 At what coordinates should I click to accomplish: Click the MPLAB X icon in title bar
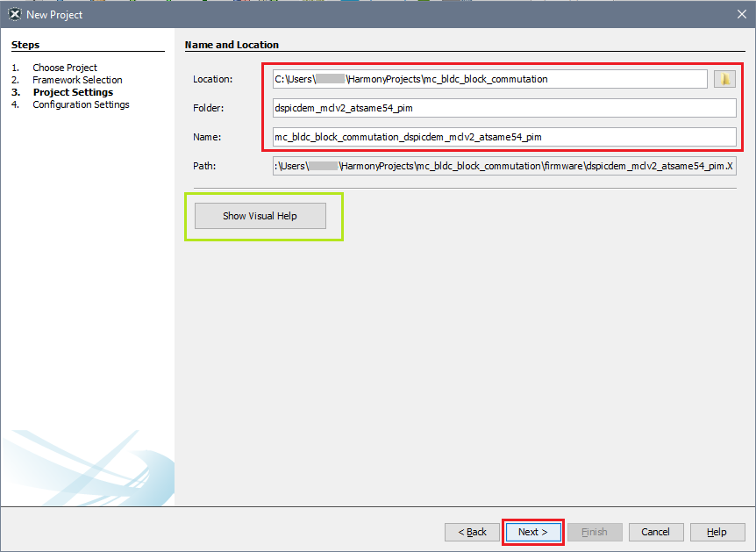click(x=14, y=15)
